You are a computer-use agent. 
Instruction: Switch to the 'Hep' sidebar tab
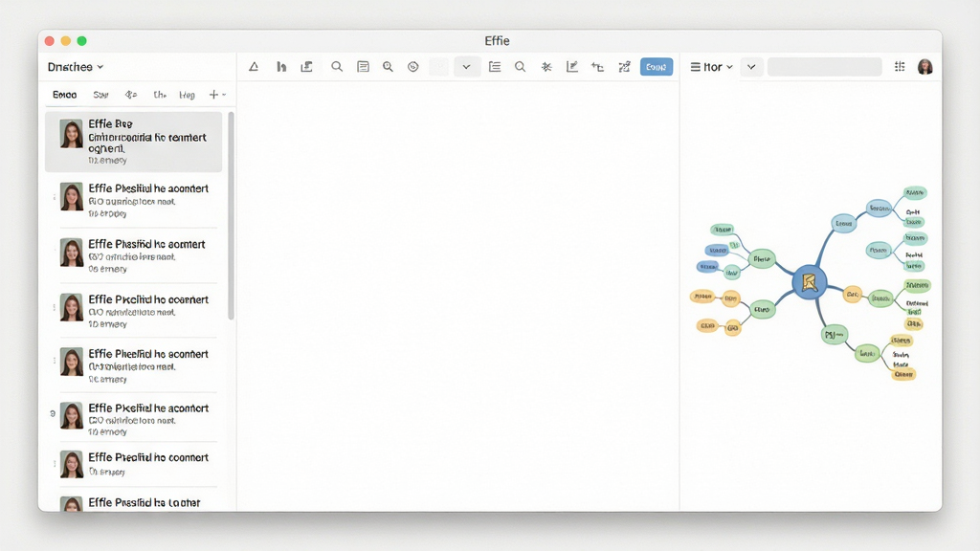click(x=187, y=95)
